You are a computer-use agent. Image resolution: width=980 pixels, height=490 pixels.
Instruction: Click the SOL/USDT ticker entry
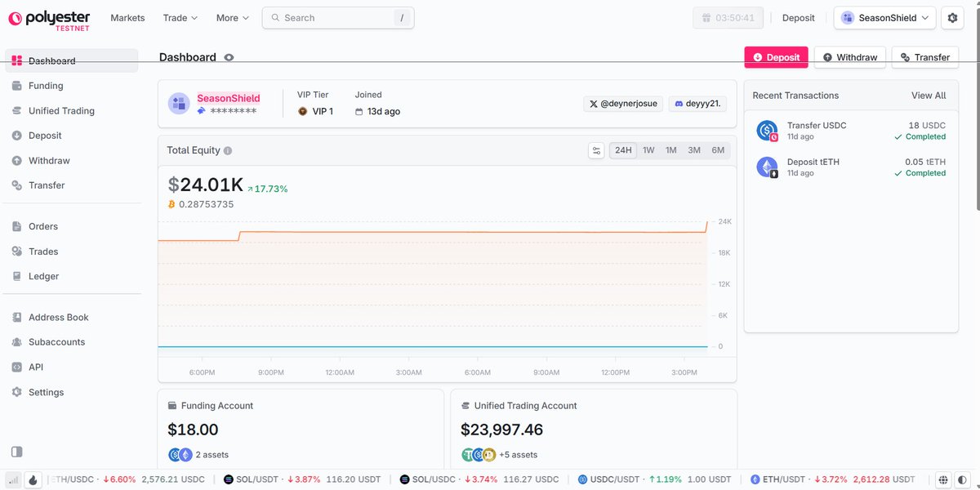point(302,480)
